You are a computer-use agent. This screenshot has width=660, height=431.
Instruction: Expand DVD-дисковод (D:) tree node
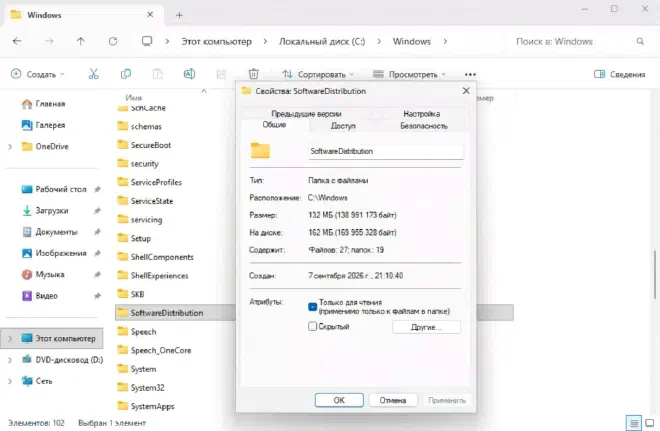10,360
